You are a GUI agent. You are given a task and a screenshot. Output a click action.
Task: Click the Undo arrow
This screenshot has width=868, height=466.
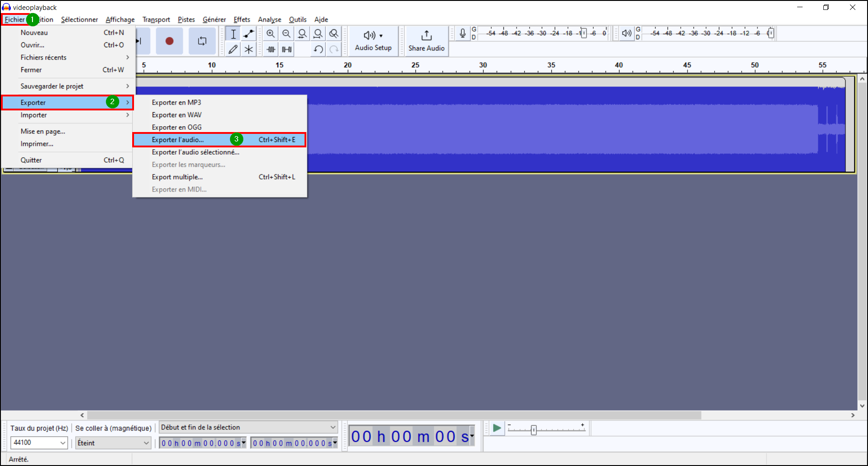point(318,49)
